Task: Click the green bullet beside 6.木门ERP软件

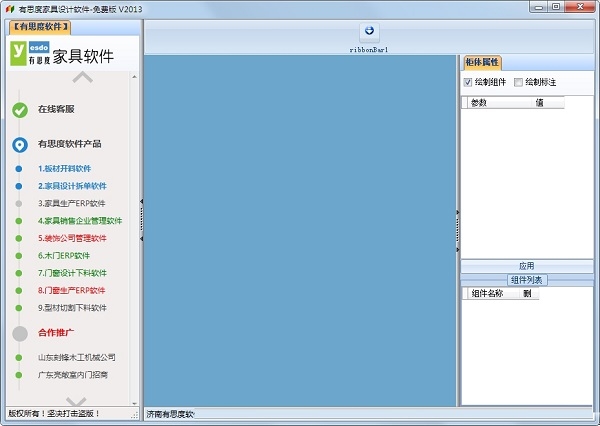Action: click(18, 256)
